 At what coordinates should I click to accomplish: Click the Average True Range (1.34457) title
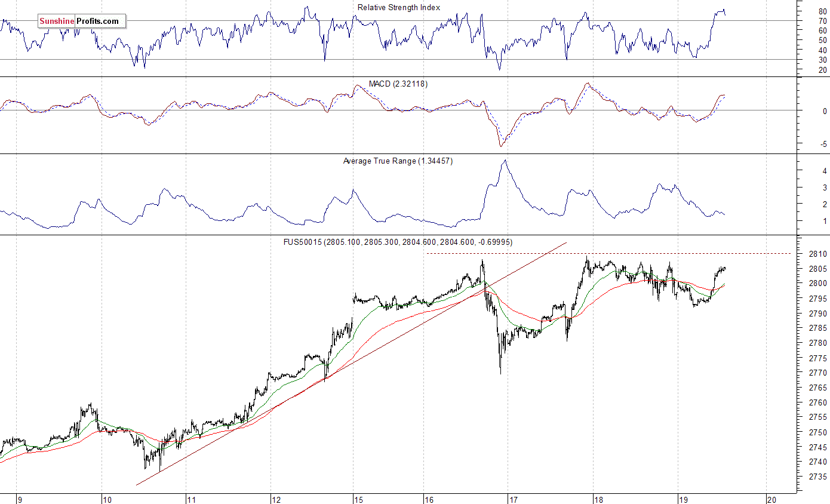pos(398,161)
